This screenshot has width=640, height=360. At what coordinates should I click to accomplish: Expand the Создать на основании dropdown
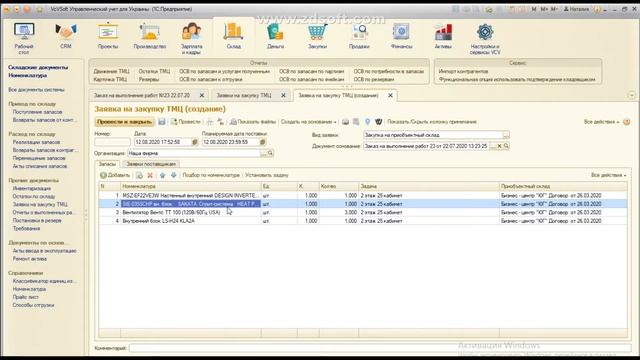pyautogui.click(x=309, y=122)
